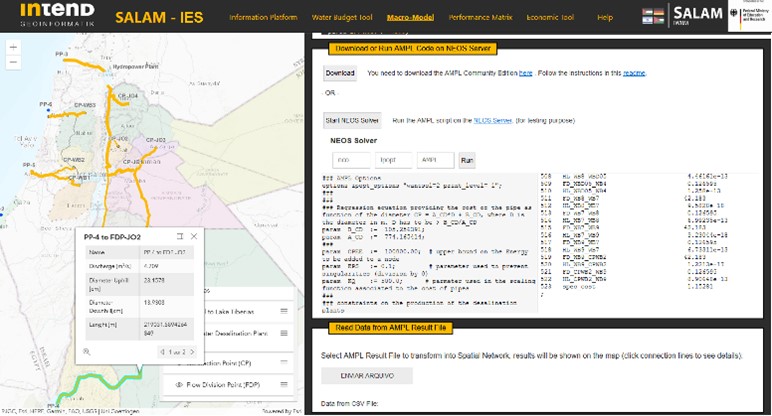Image resolution: width=772 pixels, height=416 pixels.
Task: Click the 'Data from CSV File' label
Action: point(349,404)
